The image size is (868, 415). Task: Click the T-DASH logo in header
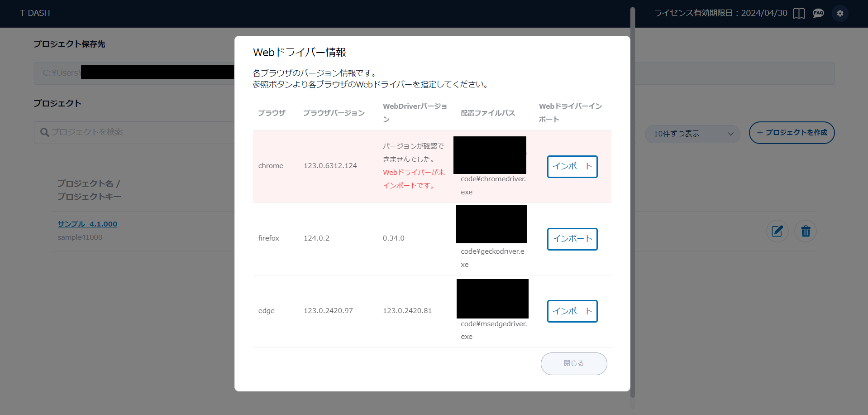click(35, 13)
